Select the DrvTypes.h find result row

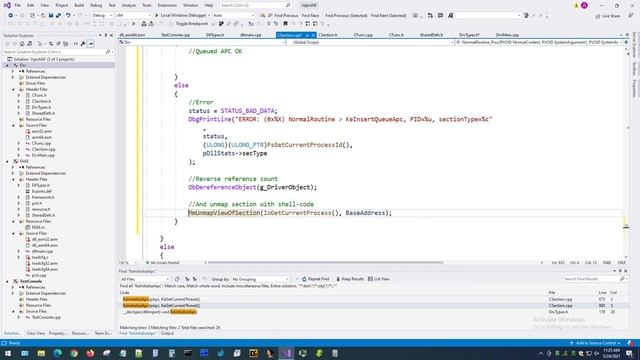coord(373,312)
